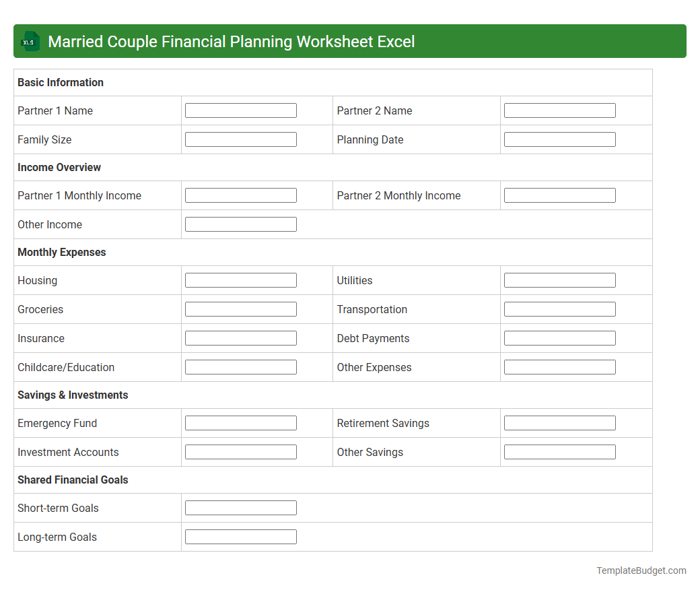Viewport: 700px width, 590px height.
Task: Click the Insurance input field
Action: (240, 337)
